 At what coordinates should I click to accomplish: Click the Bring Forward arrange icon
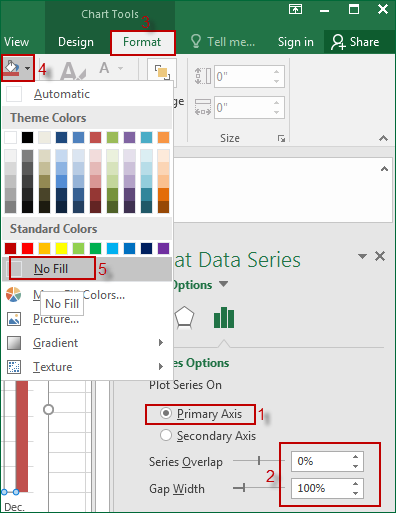coord(162,72)
